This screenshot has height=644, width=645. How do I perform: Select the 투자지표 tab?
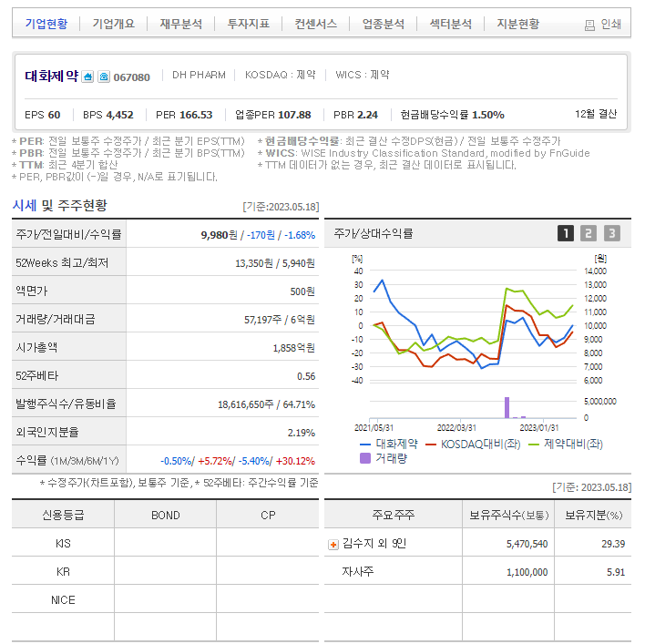tap(249, 24)
